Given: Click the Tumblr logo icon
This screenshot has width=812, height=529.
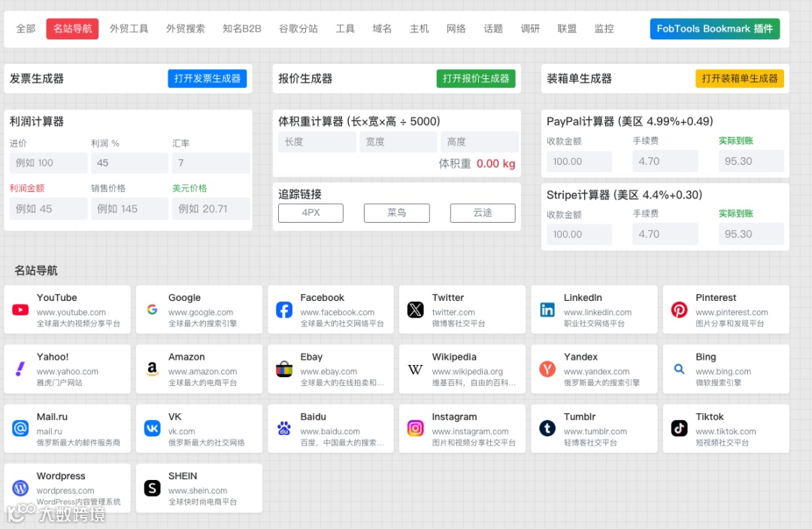Looking at the screenshot, I should tap(547, 428).
